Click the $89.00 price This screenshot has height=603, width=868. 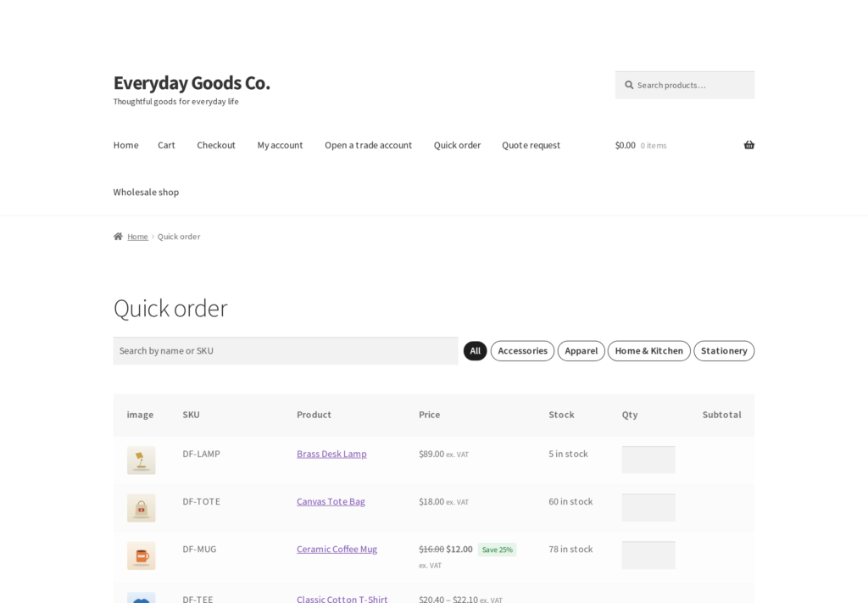pyautogui.click(x=431, y=454)
